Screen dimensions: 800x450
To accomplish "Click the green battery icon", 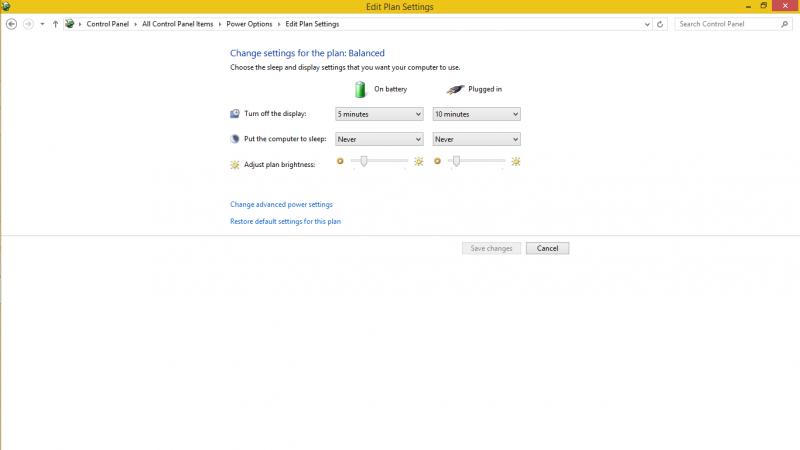I will click(x=360, y=89).
